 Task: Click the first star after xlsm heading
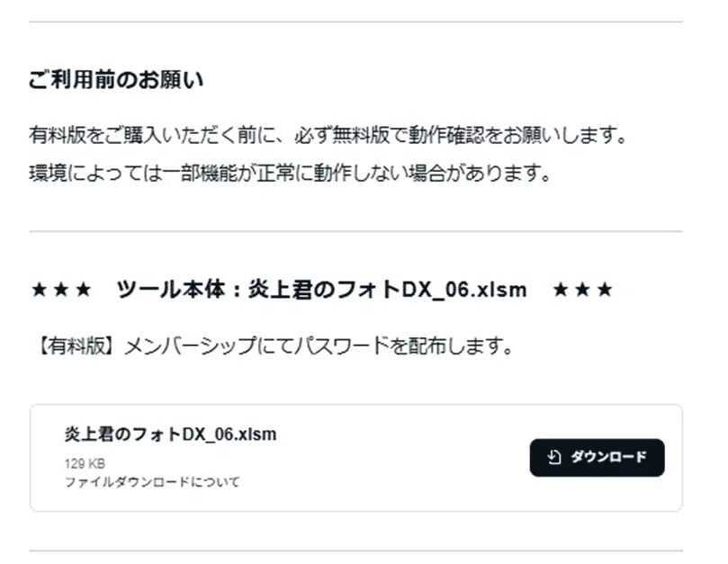pyautogui.click(x=561, y=290)
